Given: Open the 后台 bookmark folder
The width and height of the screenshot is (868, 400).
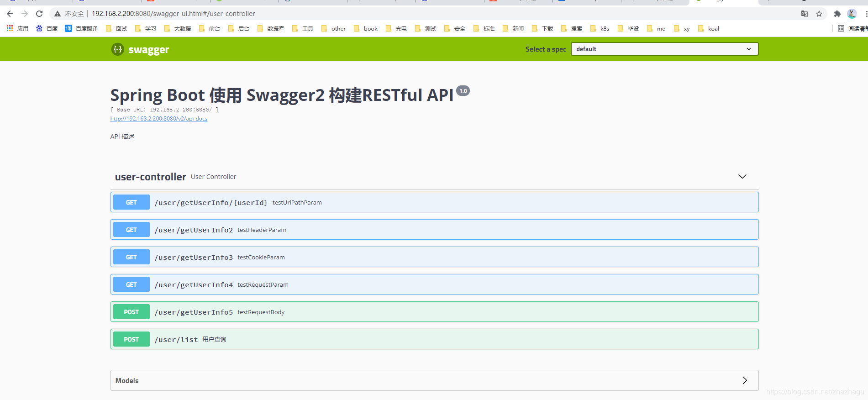Looking at the screenshot, I should (239, 28).
